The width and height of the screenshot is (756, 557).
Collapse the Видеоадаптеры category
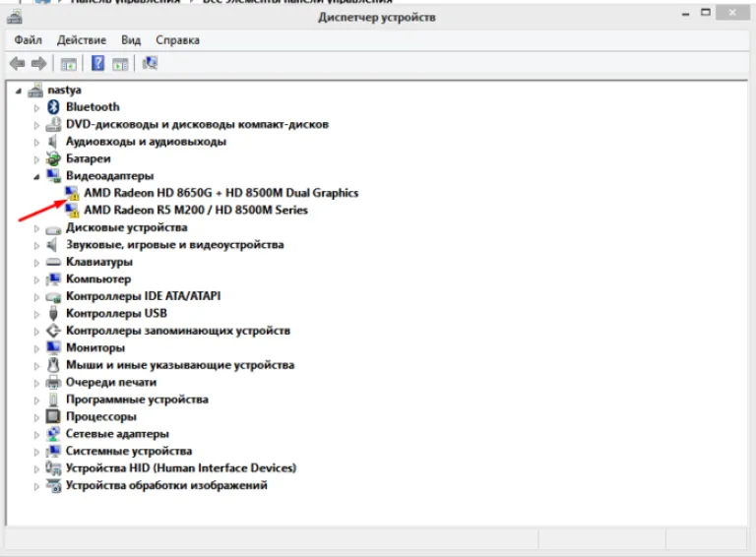click(x=36, y=177)
